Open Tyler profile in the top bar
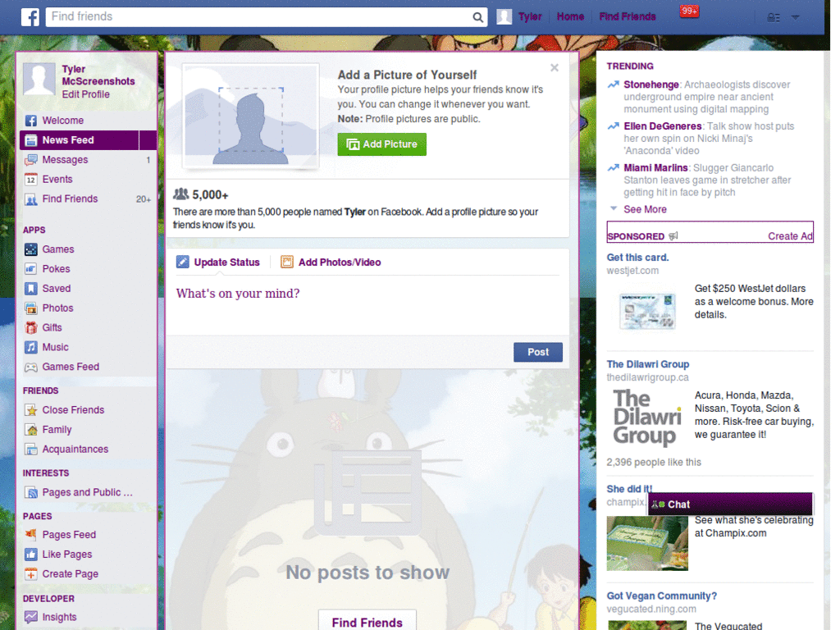The height and width of the screenshot is (630, 840). [531, 16]
